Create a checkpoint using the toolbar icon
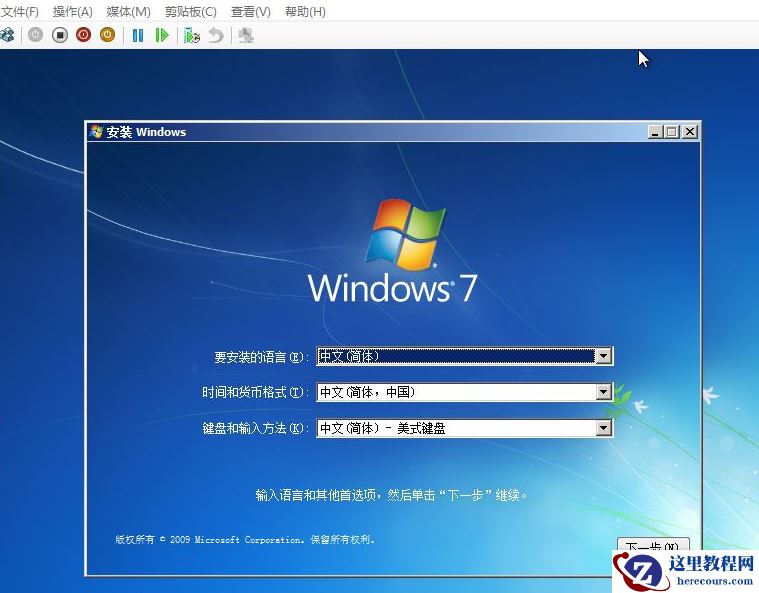759x593 pixels. (x=192, y=35)
